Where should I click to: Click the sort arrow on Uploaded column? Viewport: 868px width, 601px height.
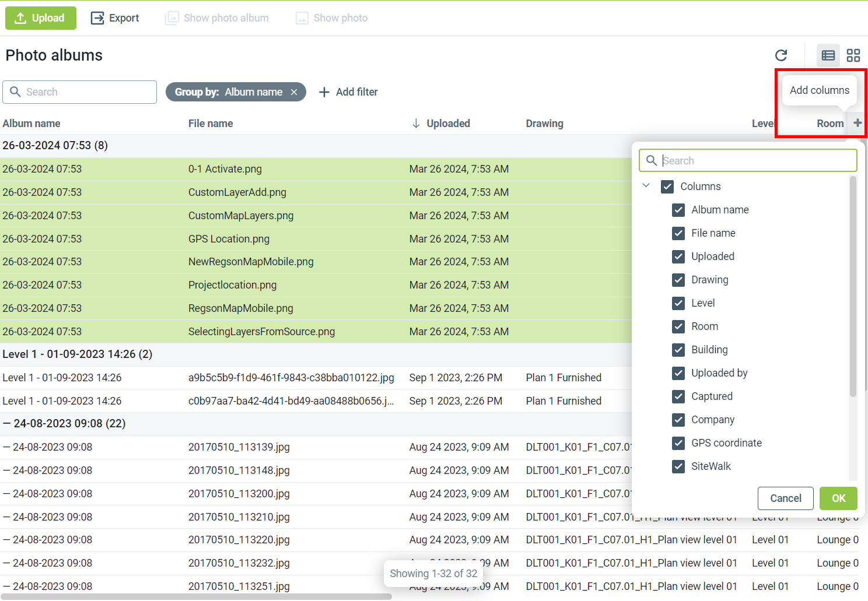(x=416, y=124)
